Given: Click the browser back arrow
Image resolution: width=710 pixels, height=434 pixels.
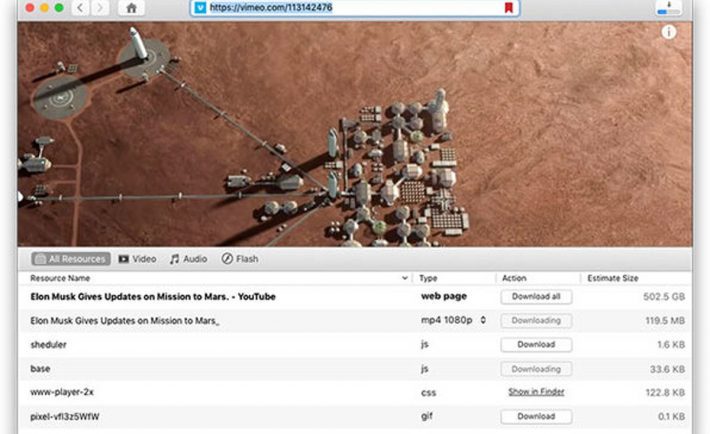Looking at the screenshot, I should click(x=82, y=8).
